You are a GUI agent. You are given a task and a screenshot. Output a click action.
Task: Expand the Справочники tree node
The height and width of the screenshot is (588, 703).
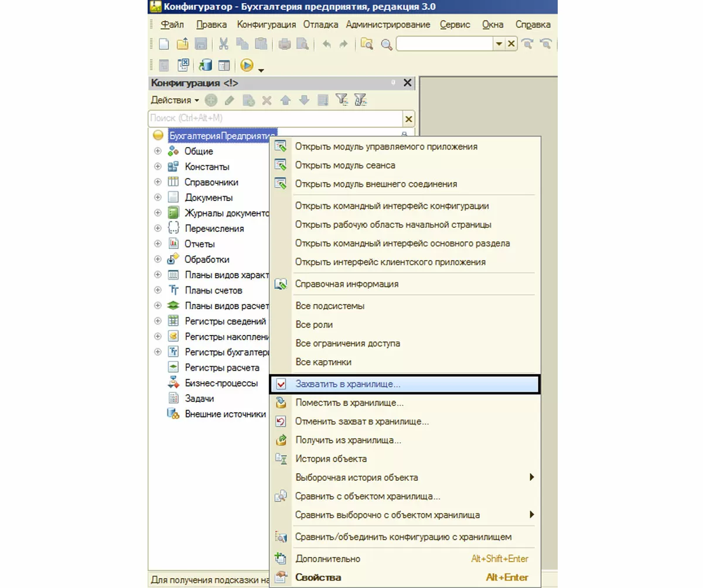158,182
